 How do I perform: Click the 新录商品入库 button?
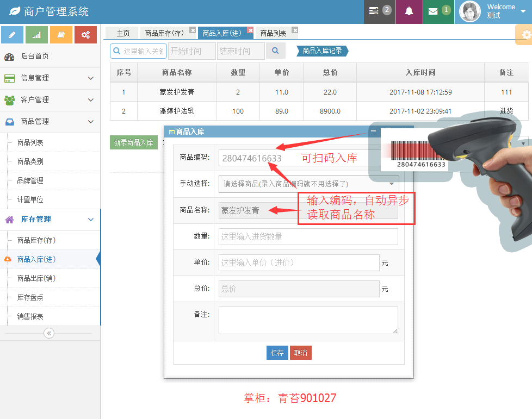[134, 142]
